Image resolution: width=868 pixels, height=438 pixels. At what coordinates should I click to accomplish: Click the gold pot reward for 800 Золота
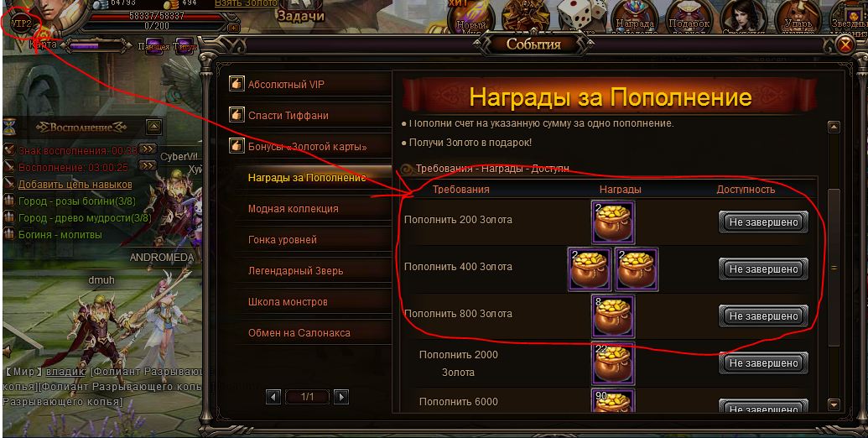[x=613, y=316]
